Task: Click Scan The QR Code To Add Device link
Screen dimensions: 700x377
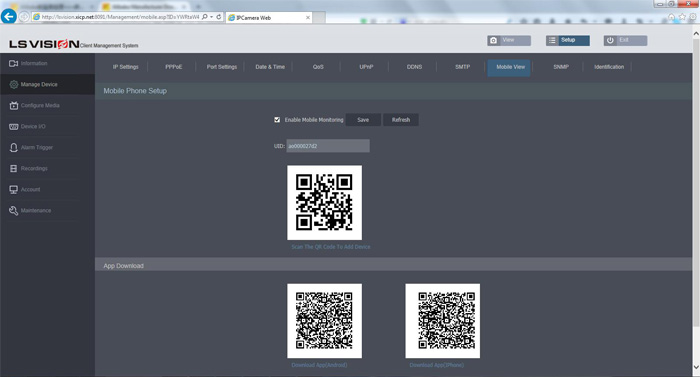Action: pos(331,247)
